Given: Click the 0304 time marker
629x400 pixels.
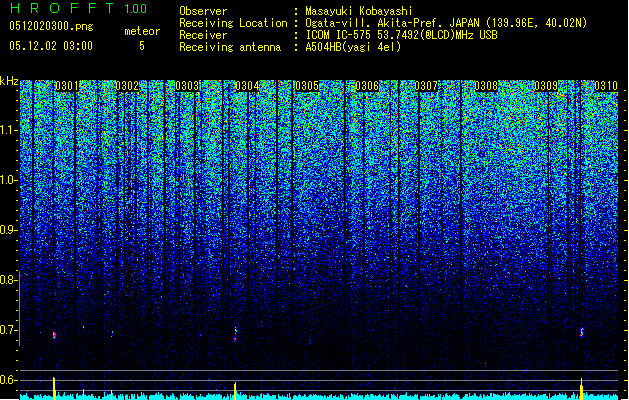Looking at the screenshot, I should click(x=247, y=86).
